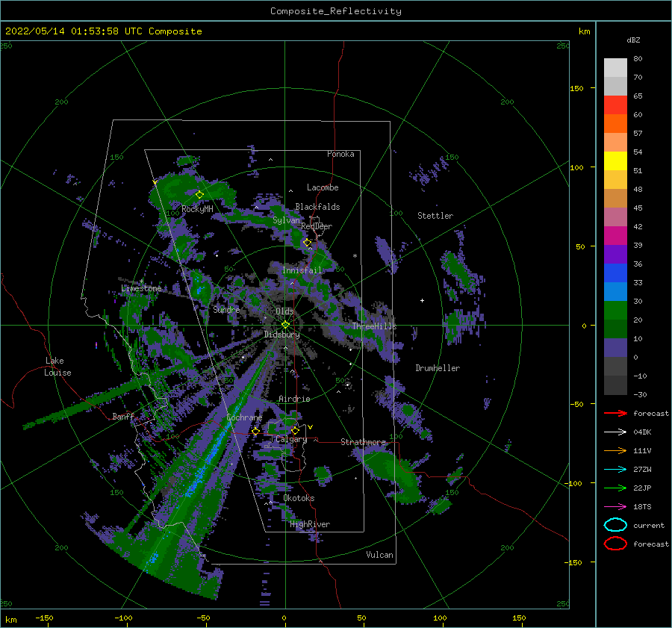Click the Strathmore town label
Viewport: 672px width, 628px height.
tap(363, 441)
